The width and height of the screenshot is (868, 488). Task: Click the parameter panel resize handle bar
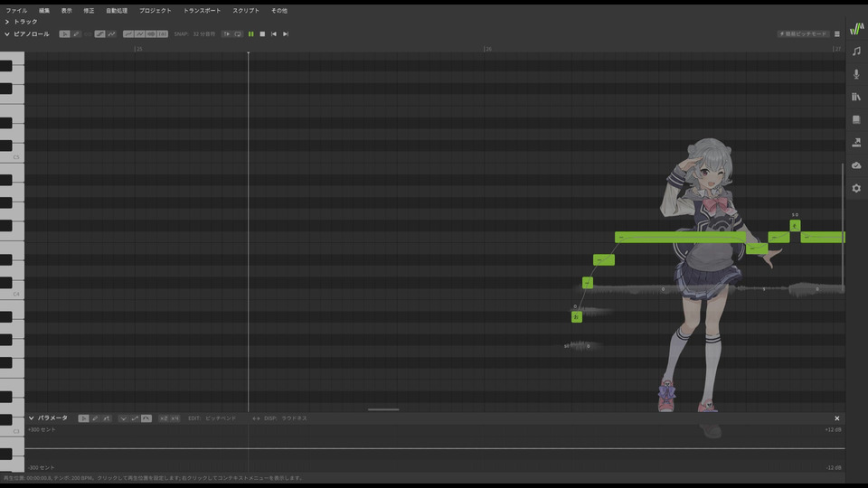[383, 409]
